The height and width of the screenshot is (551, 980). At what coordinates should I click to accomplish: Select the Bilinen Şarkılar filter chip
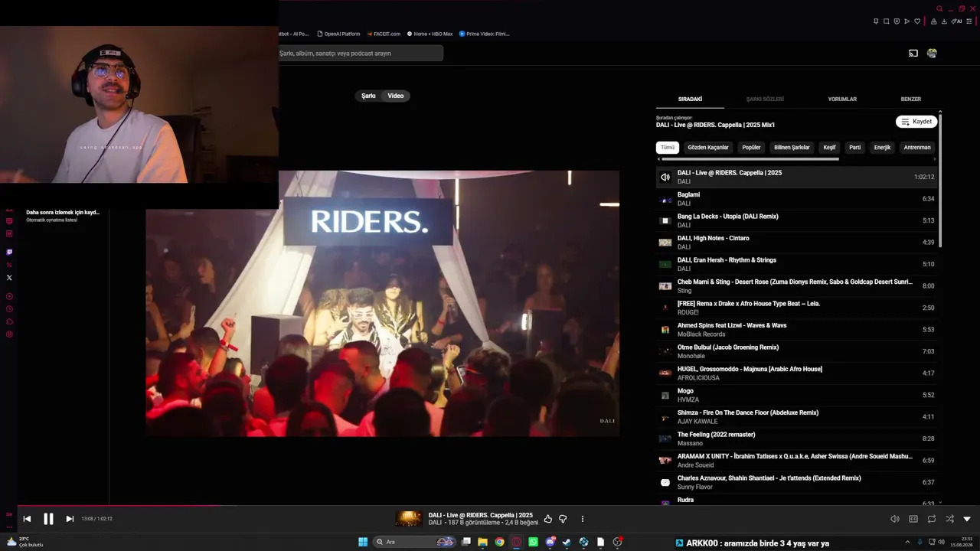[x=792, y=148]
